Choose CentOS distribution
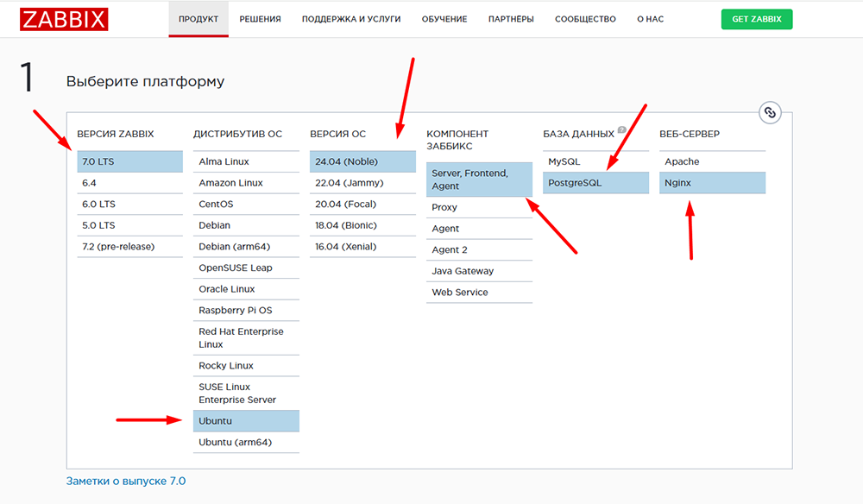Screen dimensions: 863x504 (x=246, y=205)
